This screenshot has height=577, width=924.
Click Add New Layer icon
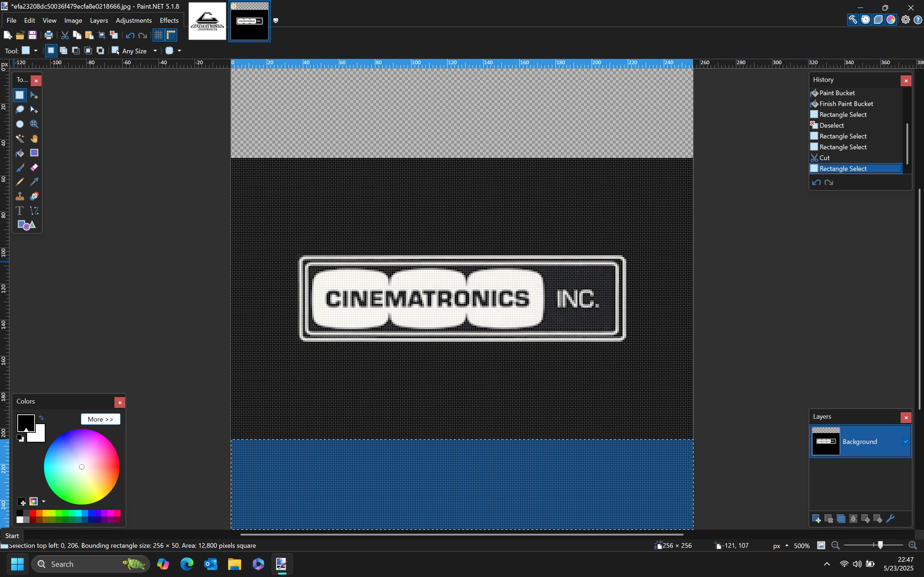click(816, 519)
